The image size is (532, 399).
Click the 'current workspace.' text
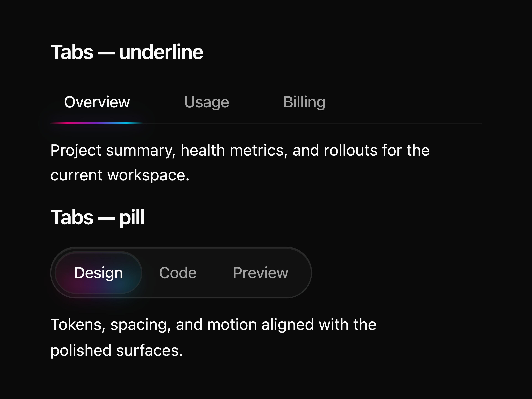(120, 175)
